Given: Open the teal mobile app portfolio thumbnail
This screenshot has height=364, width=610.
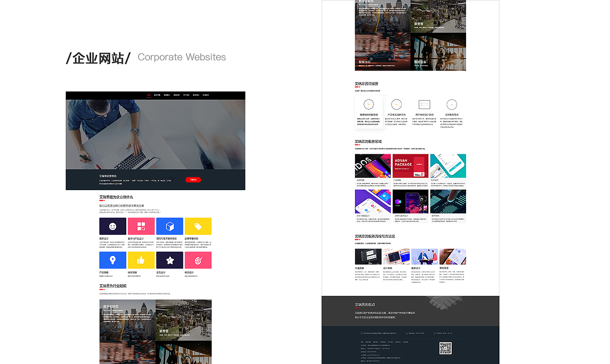Looking at the screenshot, I should pos(448,166).
